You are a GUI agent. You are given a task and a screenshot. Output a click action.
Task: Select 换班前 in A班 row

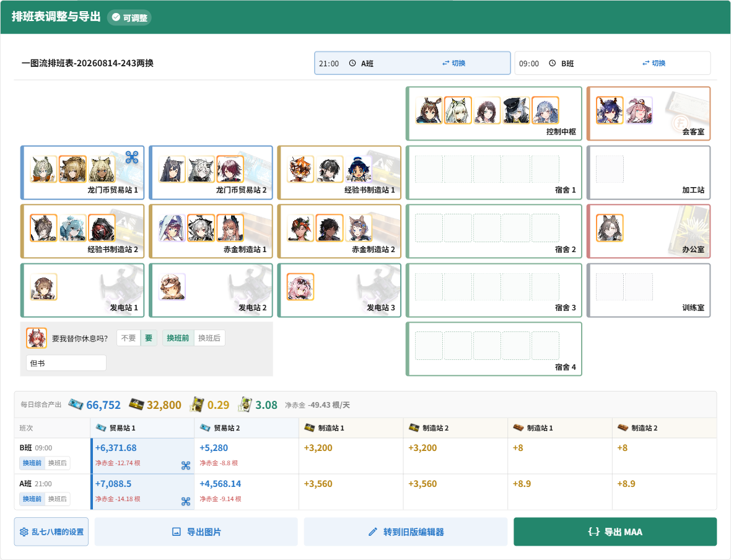(x=32, y=499)
